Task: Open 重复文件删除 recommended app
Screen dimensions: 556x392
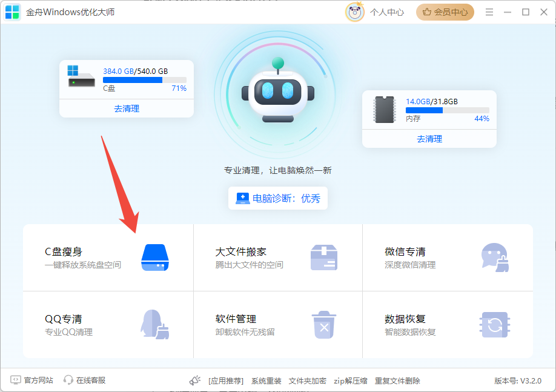Action: pos(397,381)
